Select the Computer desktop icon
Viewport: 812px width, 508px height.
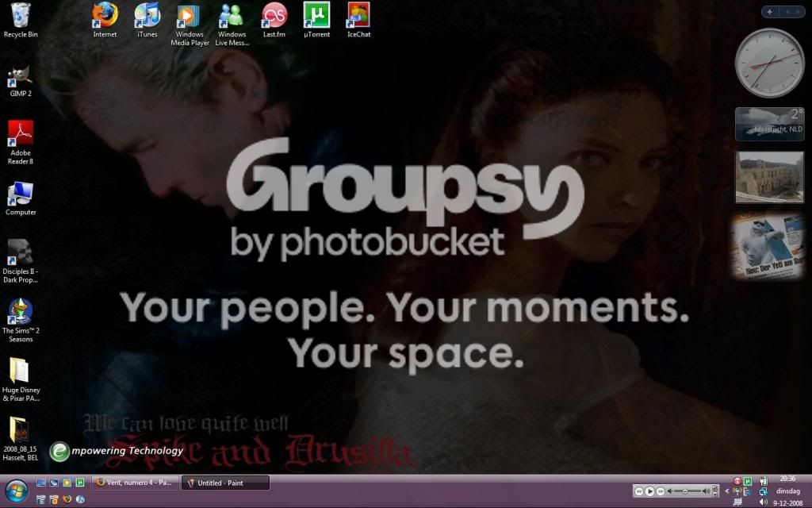pyautogui.click(x=20, y=198)
